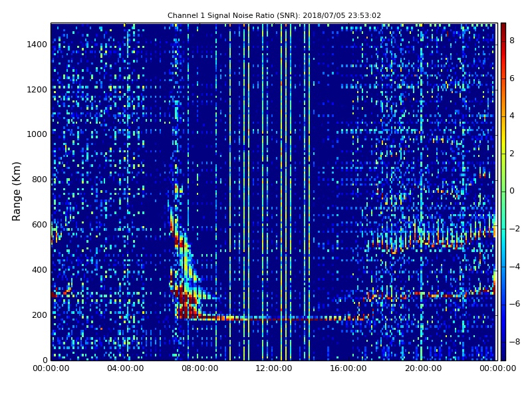Image resolution: width=532 pixels, height=399 pixels.
Task: Click the 600 range tick label
Action: [x=39, y=225]
